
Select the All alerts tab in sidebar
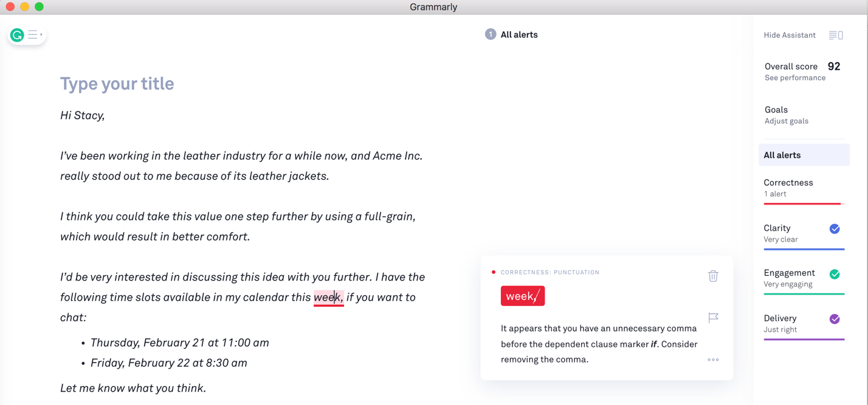point(804,155)
